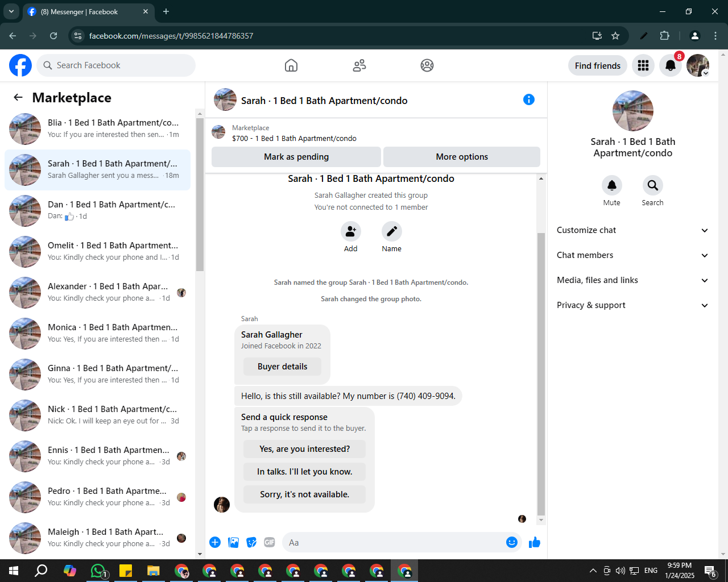Open Pedro apartment conversation
Viewport: 728px width, 582px height.
97,497
